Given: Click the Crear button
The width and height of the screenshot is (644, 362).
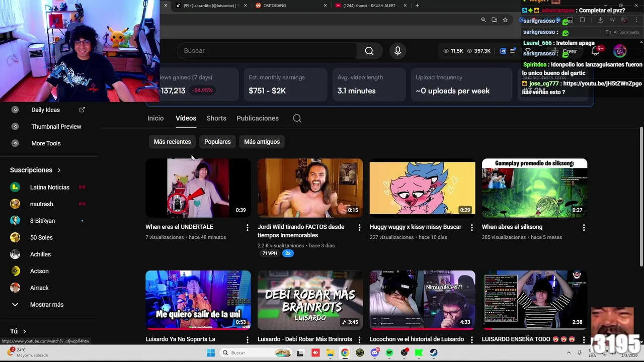Looking at the screenshot, I should (565, 51).
